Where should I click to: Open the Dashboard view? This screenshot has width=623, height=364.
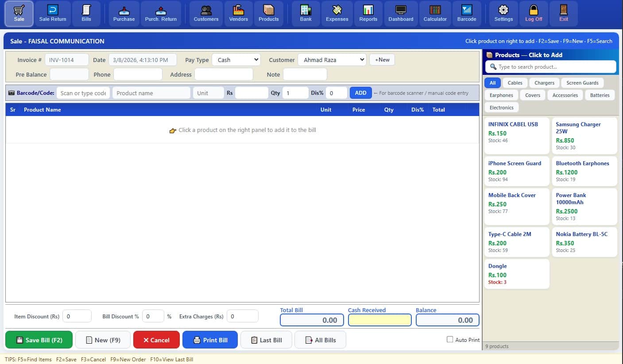[401, 13]
